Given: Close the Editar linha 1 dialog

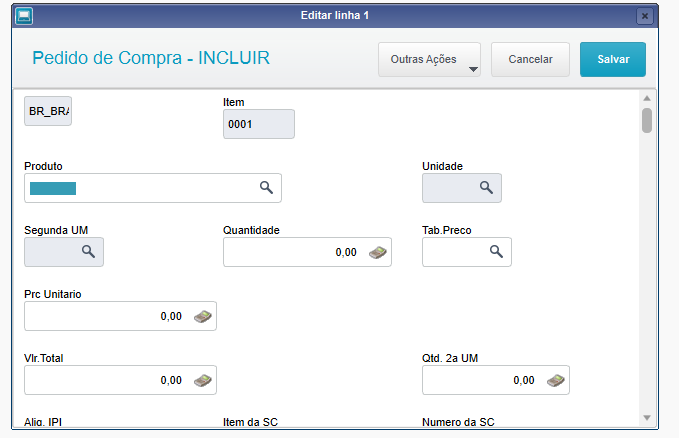Looking at the screenshot, I should 645,16.
